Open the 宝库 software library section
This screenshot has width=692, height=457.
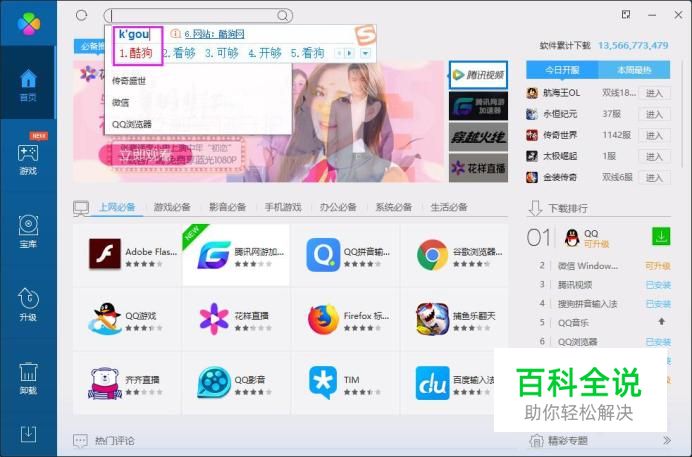point(28,232)
